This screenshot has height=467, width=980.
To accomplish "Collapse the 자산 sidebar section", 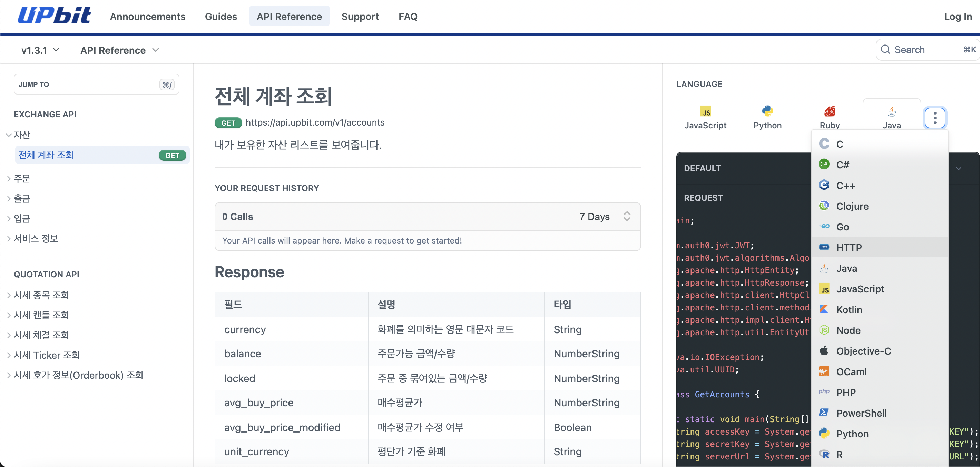I will [x=22, y=135].
